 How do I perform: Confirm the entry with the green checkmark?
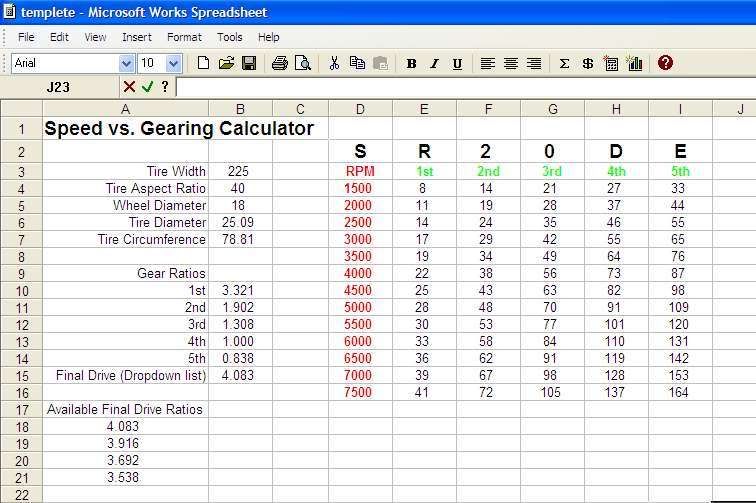148,87
